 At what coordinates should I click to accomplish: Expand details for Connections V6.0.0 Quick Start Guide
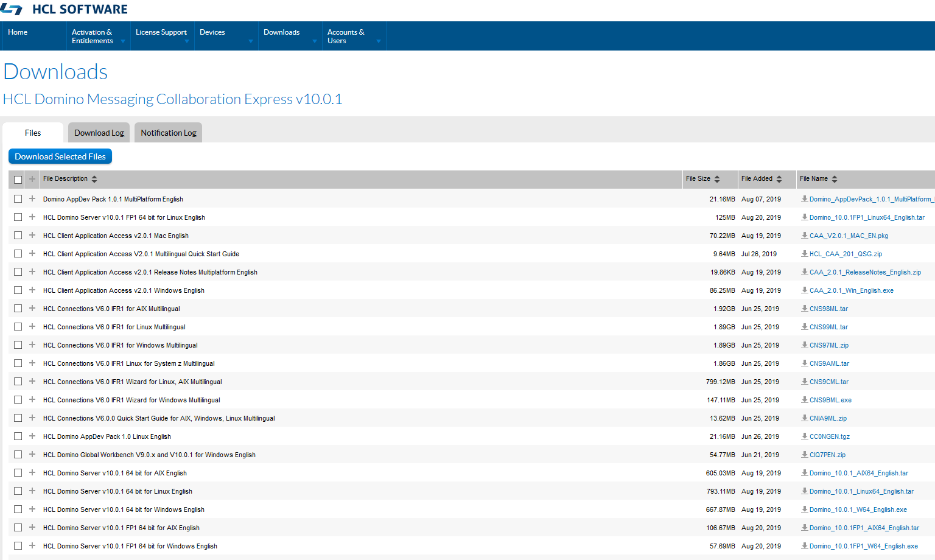(x=32, y=418)
